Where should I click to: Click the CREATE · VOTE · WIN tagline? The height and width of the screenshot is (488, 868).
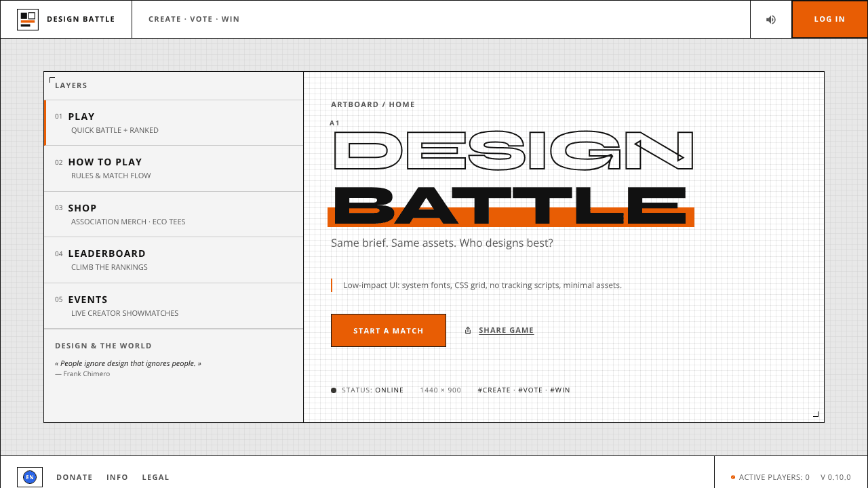point(194,20)
